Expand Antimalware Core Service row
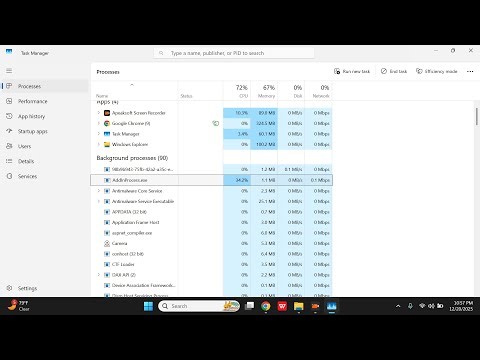Image resolution: width=480 pixels, height=360 pixels. (99, 191)
